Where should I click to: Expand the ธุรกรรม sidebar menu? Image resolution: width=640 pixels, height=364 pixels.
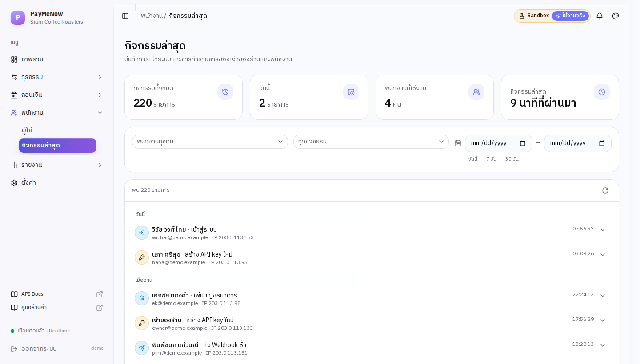tap(57, 77)
